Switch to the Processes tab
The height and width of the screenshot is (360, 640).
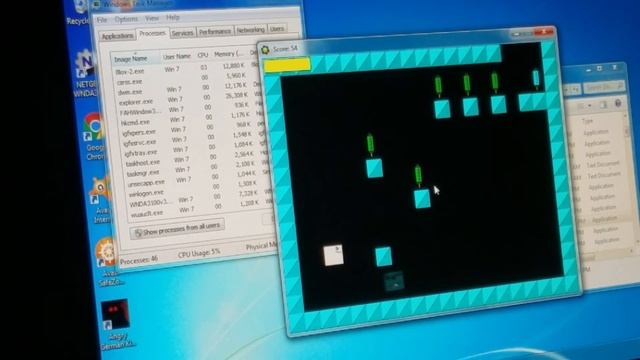pyautogui.click(x=152, y=33)
